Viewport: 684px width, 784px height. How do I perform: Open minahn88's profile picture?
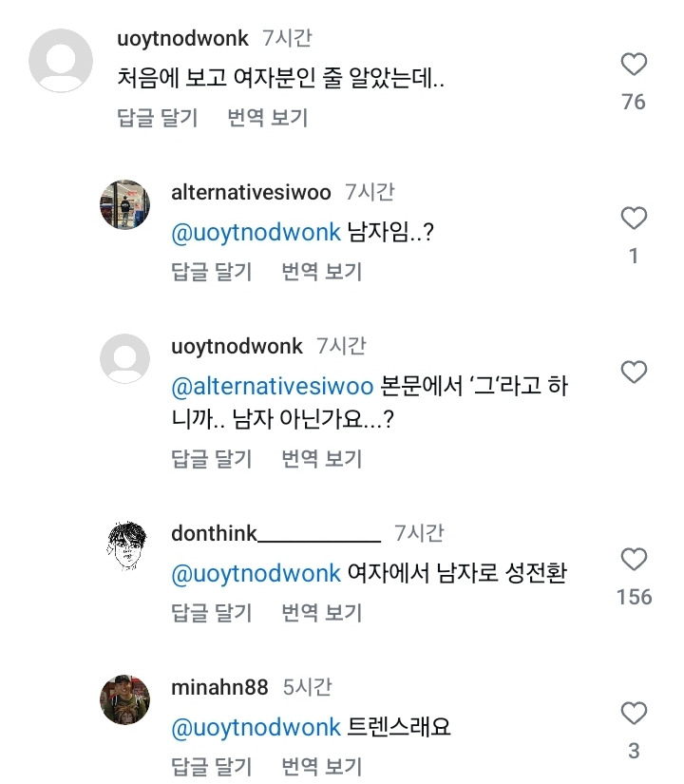coord(124,700)
